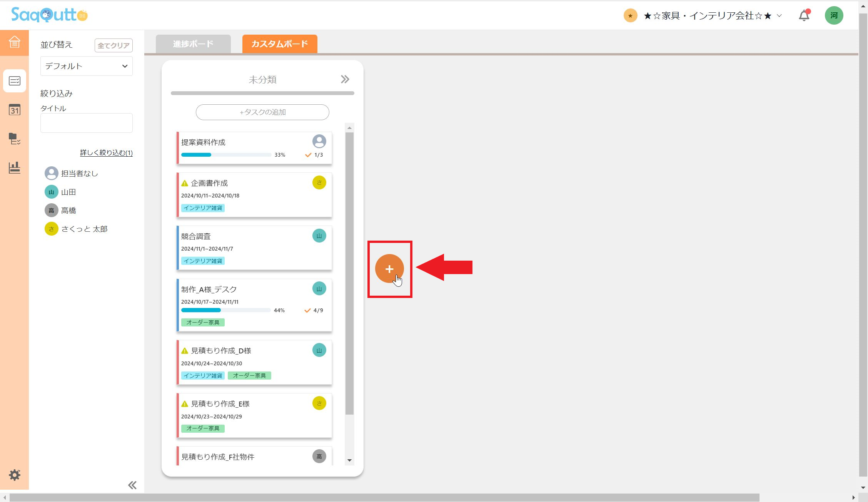Viewport: 868px width, 502px height.
Task: Click the notification bell icon
Action: tap(804, 16)
